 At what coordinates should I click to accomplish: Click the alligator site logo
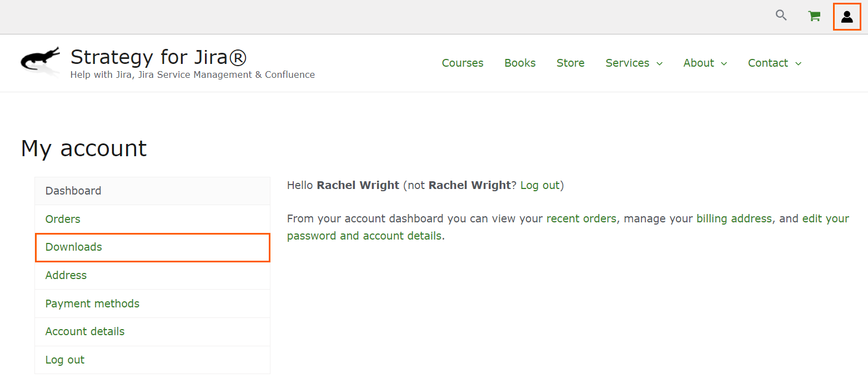40,60
